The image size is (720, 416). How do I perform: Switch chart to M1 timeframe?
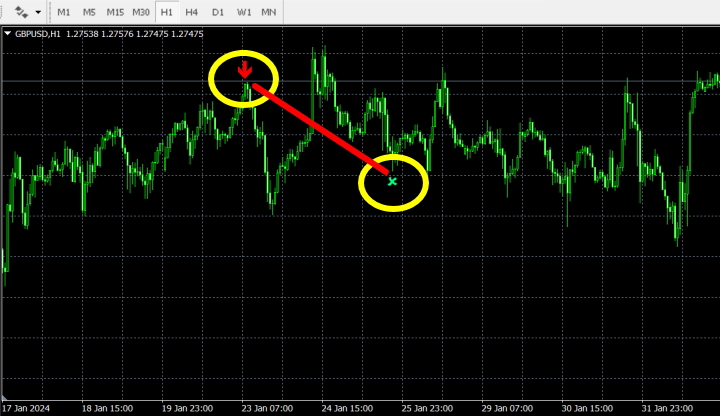[x=63, y=12]
